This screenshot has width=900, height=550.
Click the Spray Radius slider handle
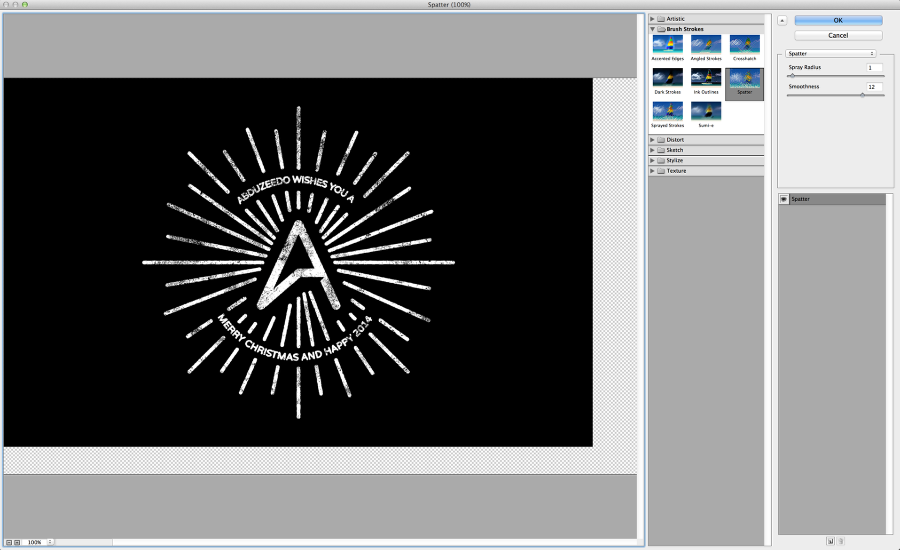click(792, 76)
